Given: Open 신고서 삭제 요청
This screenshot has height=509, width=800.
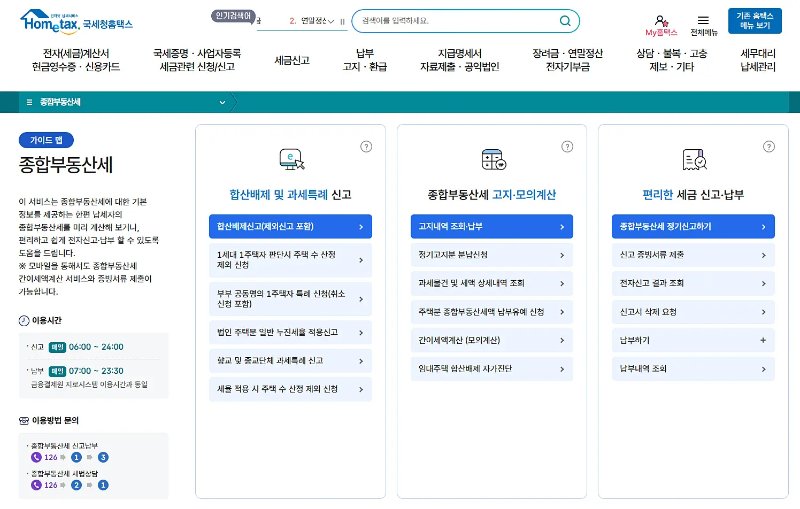Looking at the screenshot, I should coord(693,312).
